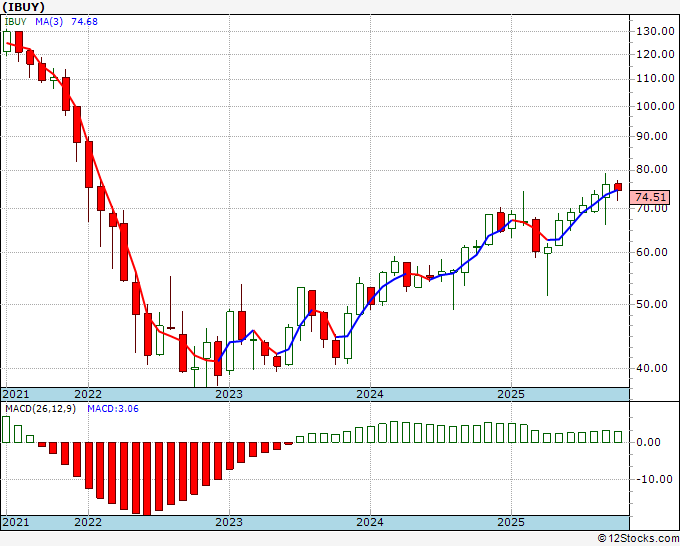Click the first green candlestick at 130.00
The height and width of the screenshot is (546, 680).
(7, 42)
